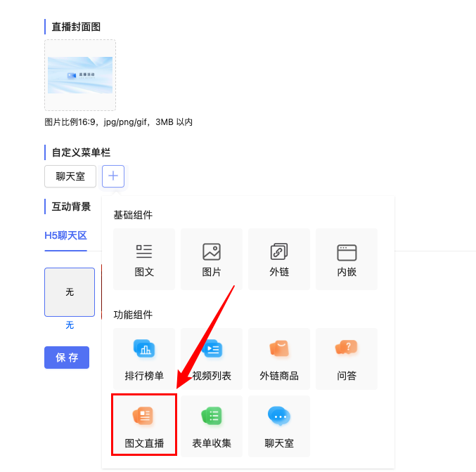Add the 聊天室 component in 功能组件
The image size is (476, 472).
point(279,426)
